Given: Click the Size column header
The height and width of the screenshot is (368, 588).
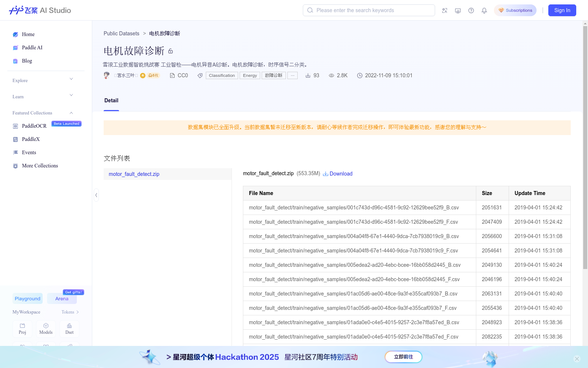Looking at the screenshot, I should pos(492,193).
